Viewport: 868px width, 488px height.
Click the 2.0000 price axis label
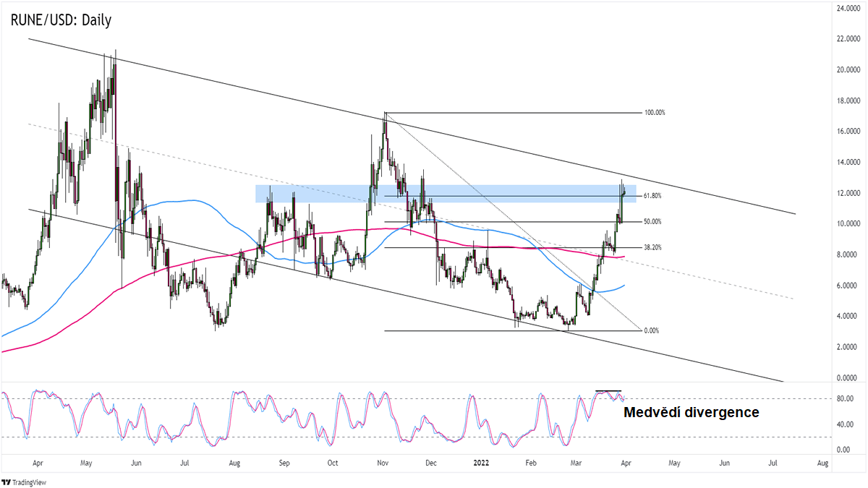846,347
